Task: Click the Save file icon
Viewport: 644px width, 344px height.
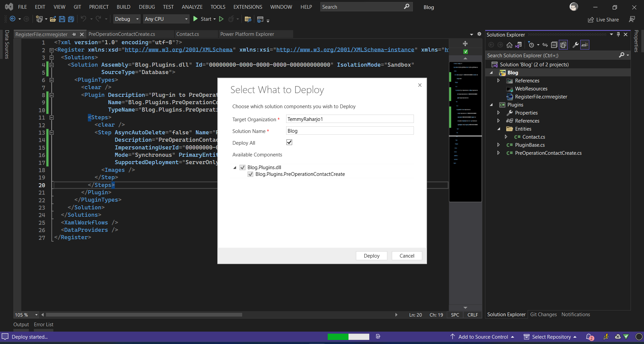Action: 62,19
